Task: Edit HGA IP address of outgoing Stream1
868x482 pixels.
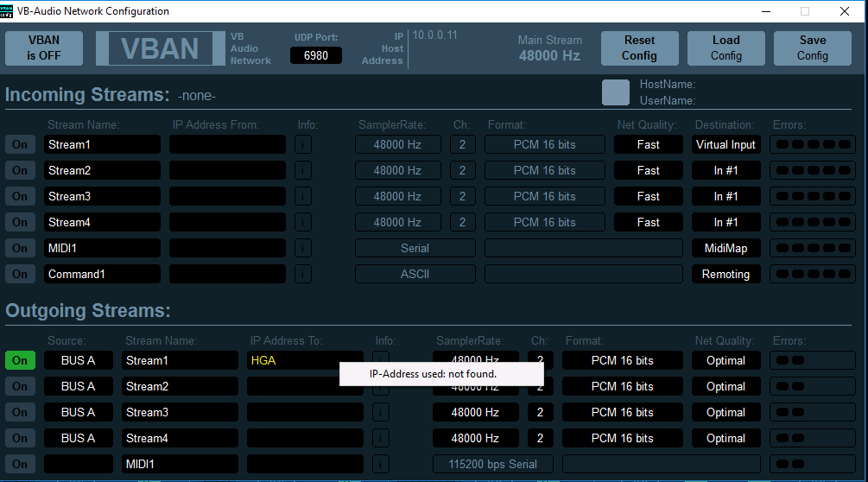Action: pos(305,360)
